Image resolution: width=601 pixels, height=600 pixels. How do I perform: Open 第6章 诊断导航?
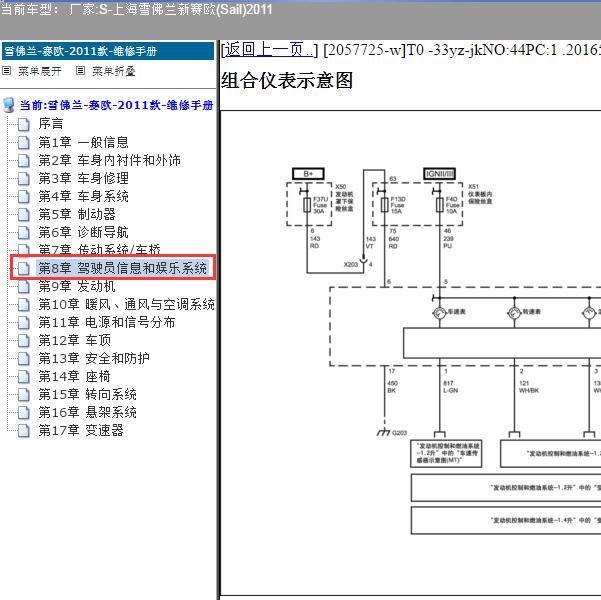click(x=83, y=232)
